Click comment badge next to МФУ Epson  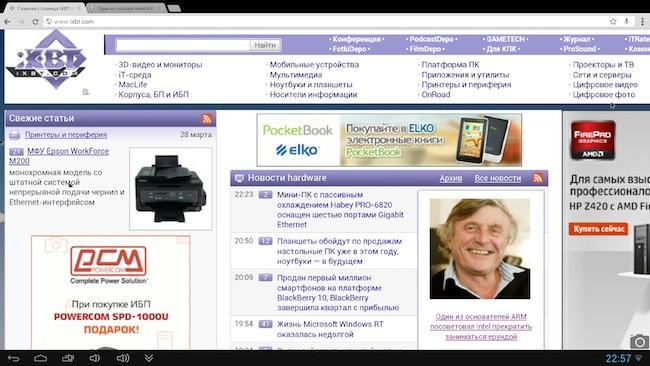(x=16, y=152)
